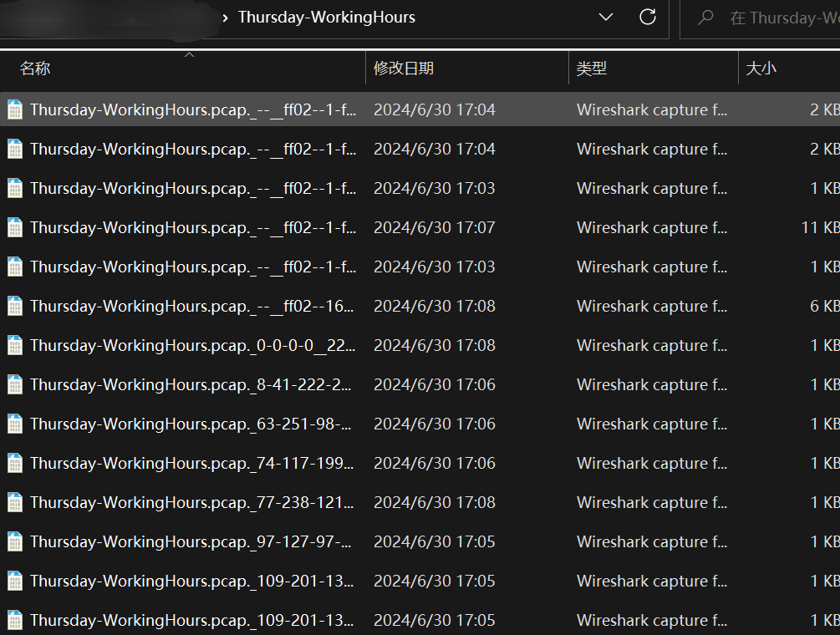Click the date 2024/6/30 17:07
Image resolution: width=840 pixels, height=635 pixels.
point(435,227)
